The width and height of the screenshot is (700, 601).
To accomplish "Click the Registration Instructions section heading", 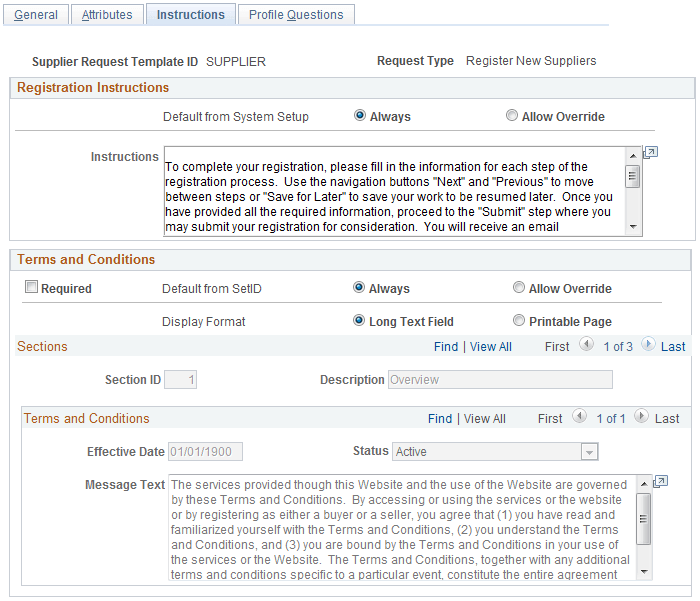I will pos(93,88).
